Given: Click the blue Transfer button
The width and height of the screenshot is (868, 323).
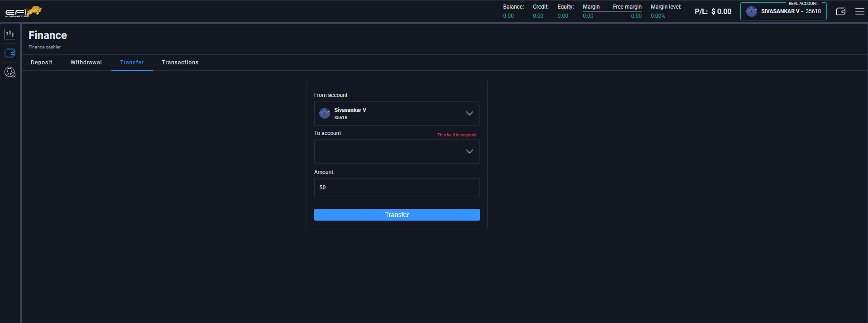Looking at the screenshot, I should (x=397, y=215).
